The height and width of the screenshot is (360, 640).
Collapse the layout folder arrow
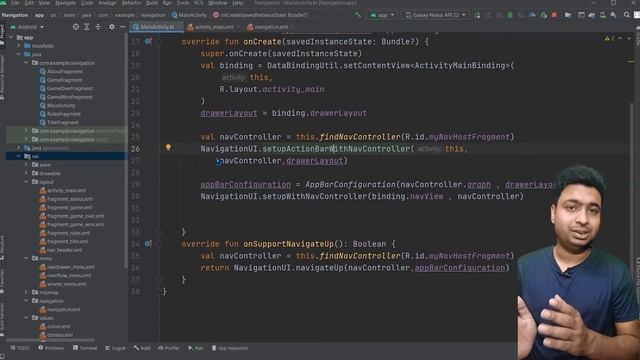27,182
